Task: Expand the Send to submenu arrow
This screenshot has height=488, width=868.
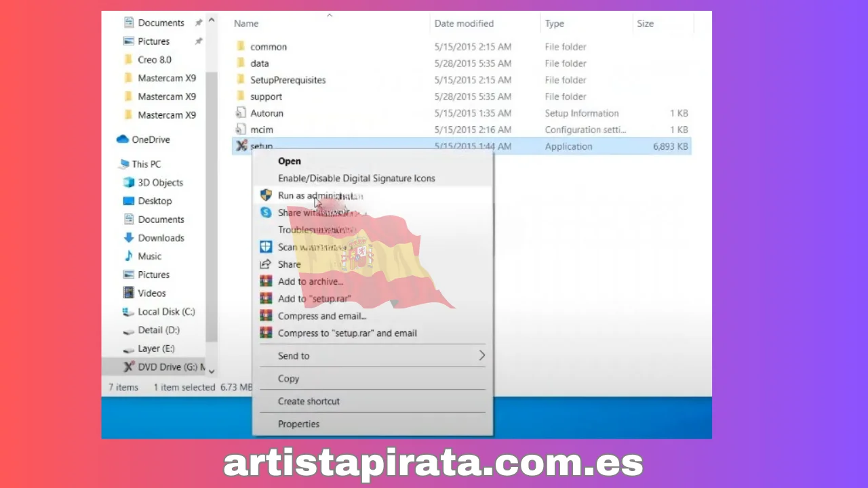Action: tap(482, 355)
